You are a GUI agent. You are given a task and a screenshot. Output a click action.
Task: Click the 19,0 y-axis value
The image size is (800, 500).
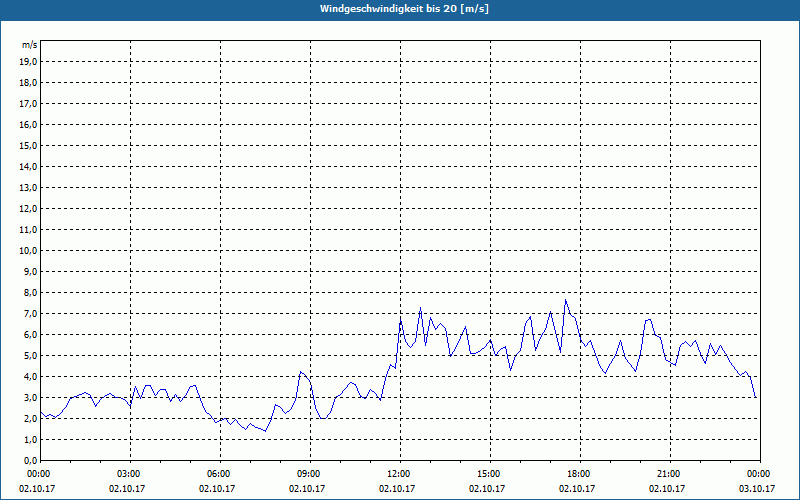(x=28, y=62)
